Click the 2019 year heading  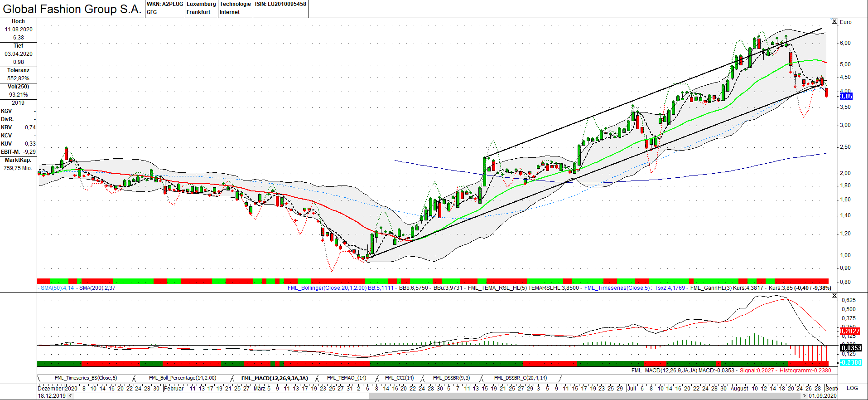tap(18, 103)
